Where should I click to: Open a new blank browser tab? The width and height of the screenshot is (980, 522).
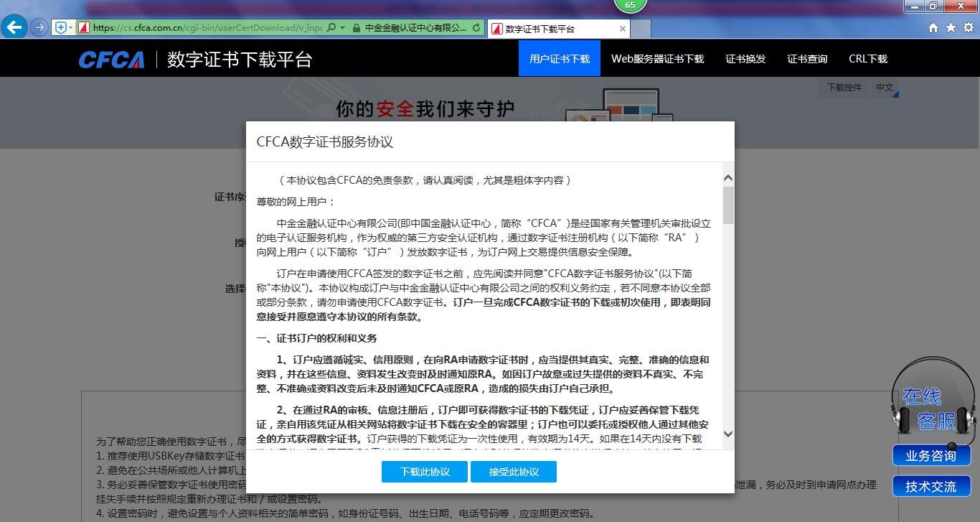(x=641, y=29)
